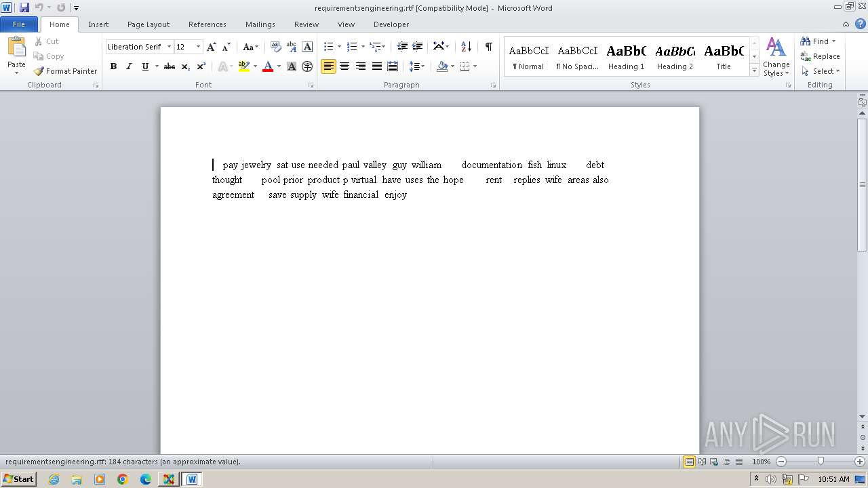Open line spacing dropdown
This screenshot has height=488, width=868.
point(416,66)
